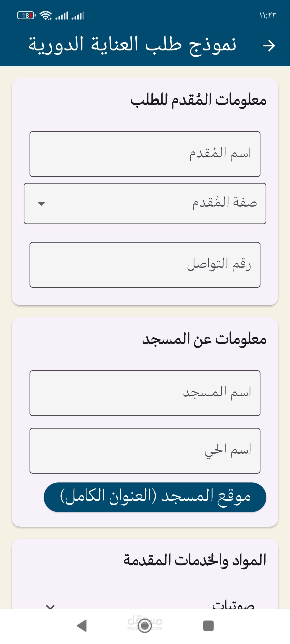
Task: Tap the first mobile signal strength icon
Action: [x=62, y=16]
